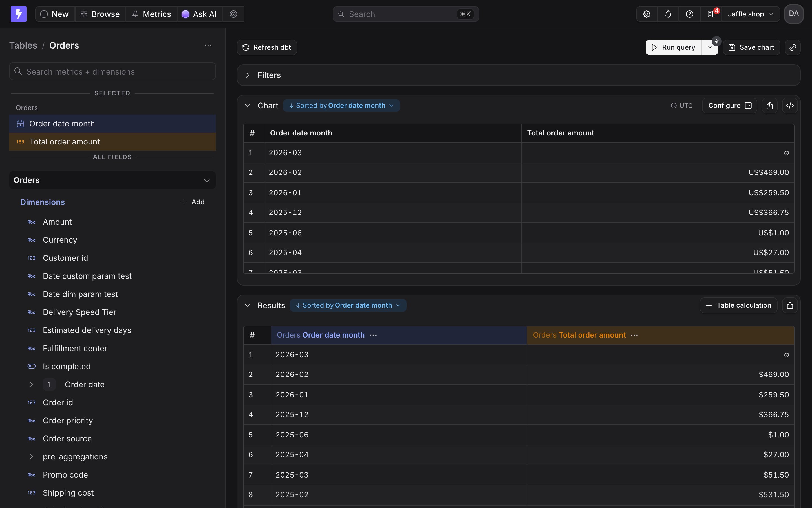
Task: Click Search metrics + dimensions field
Action: pos(112,71)
